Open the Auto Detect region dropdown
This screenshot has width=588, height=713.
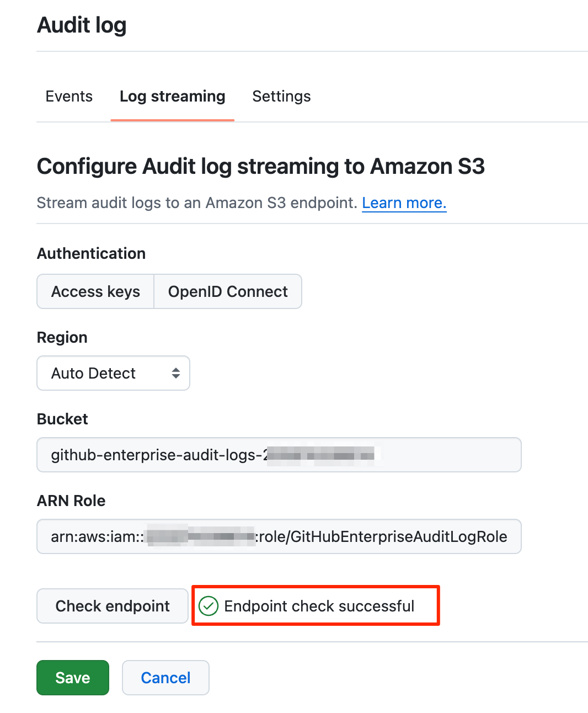coord(113,373)
